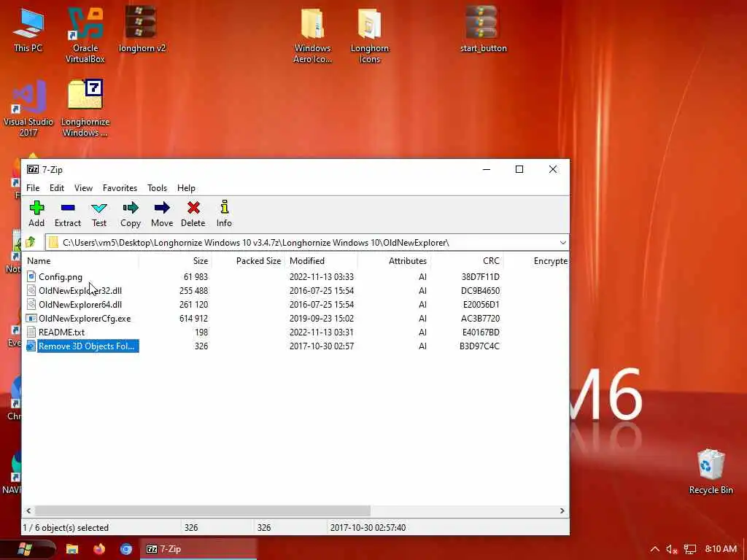Open the This PC desktop icon
Screen dimensions: 747x560
coord(28,28)
